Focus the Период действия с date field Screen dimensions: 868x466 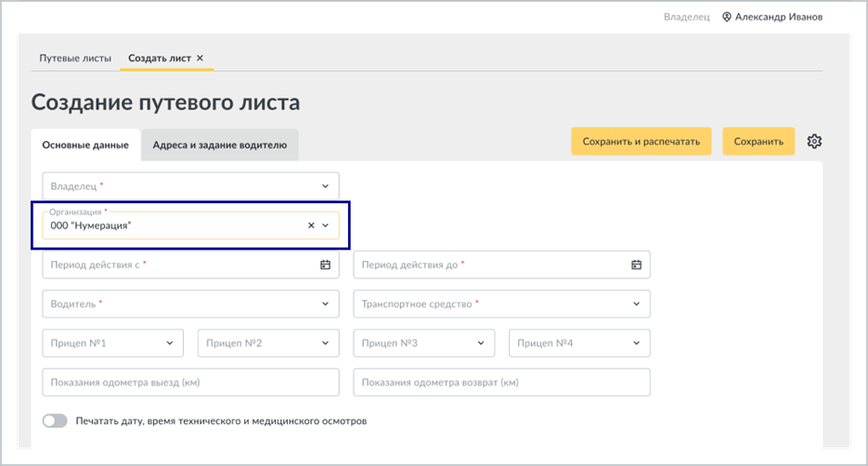pos(190,265)
